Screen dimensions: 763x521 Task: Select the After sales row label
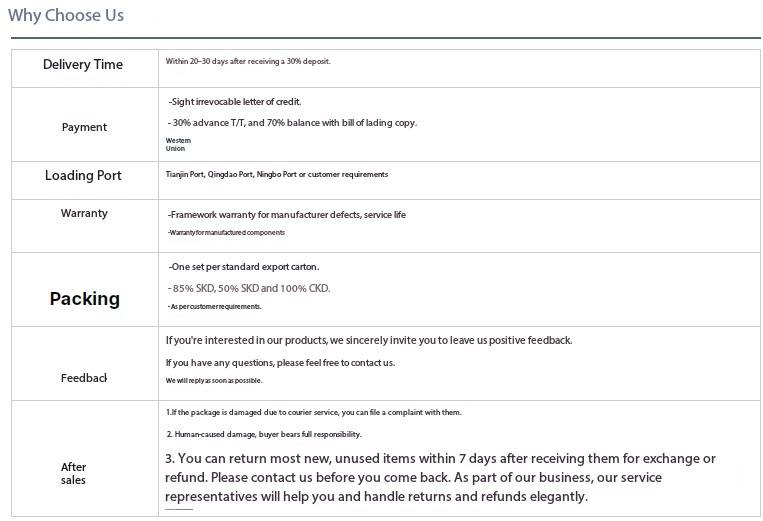tap(74, 473)
